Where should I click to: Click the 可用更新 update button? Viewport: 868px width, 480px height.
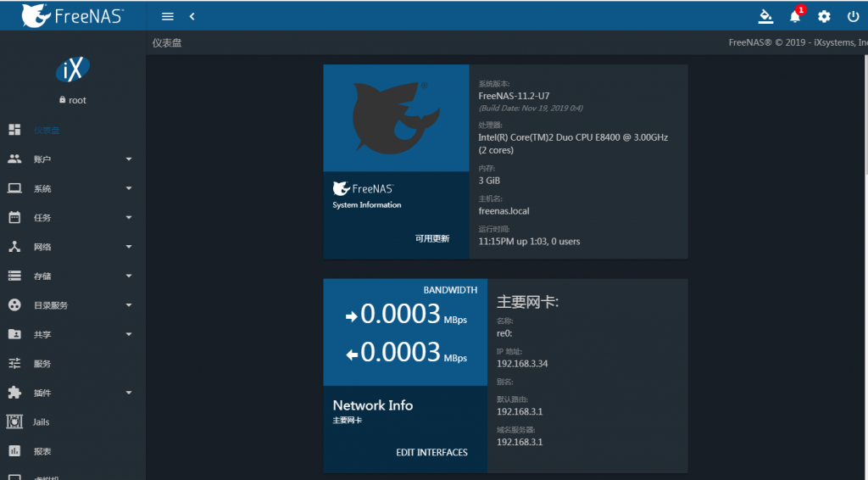(432, 238)
